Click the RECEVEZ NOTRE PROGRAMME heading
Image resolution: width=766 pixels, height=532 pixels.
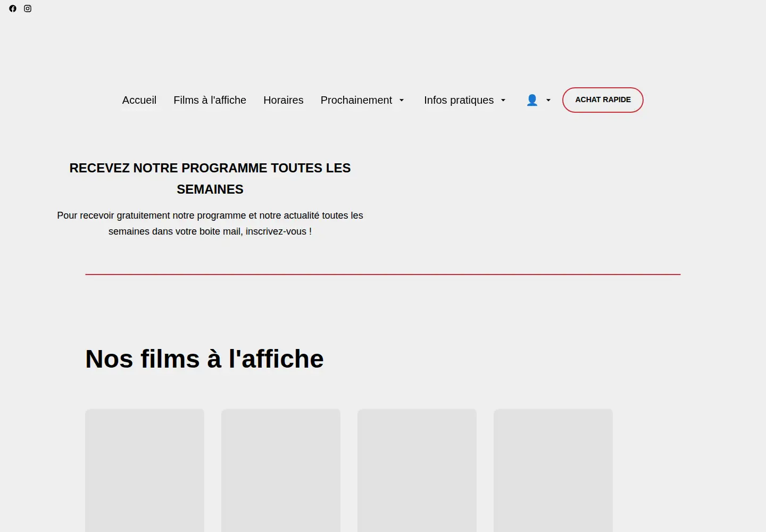tap(210, 179)
